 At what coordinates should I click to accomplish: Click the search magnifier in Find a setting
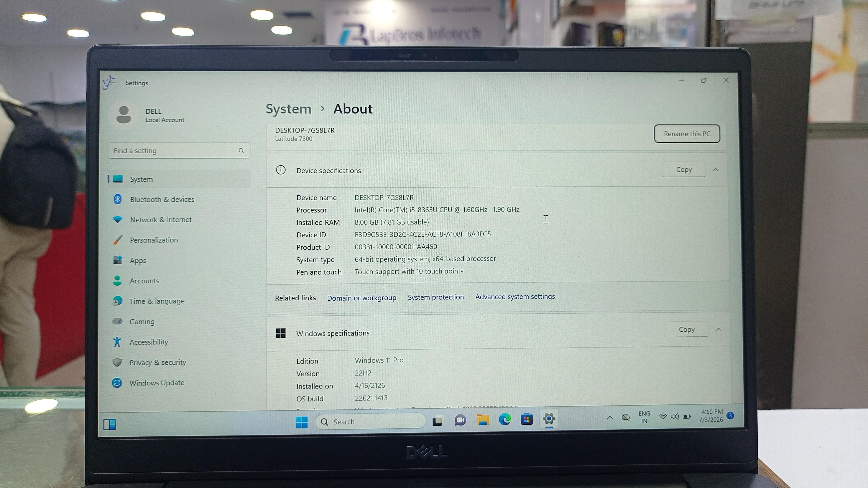coord(241,151)
